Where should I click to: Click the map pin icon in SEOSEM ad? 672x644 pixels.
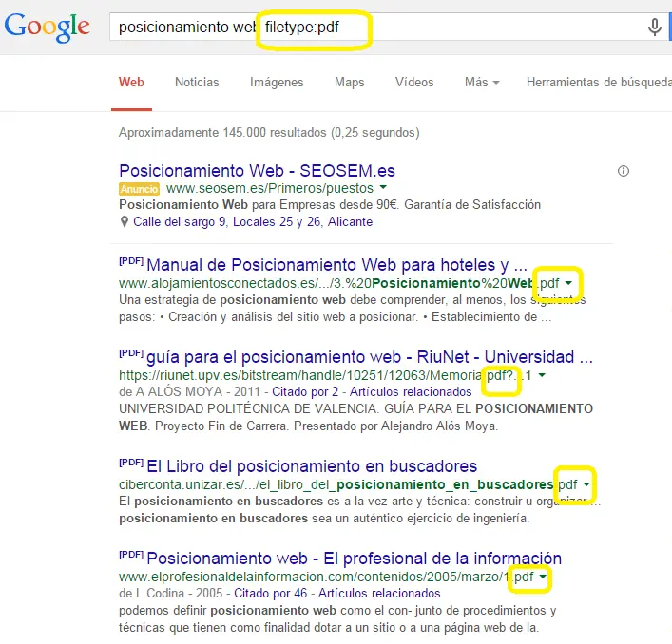click(x=125, y=222)
